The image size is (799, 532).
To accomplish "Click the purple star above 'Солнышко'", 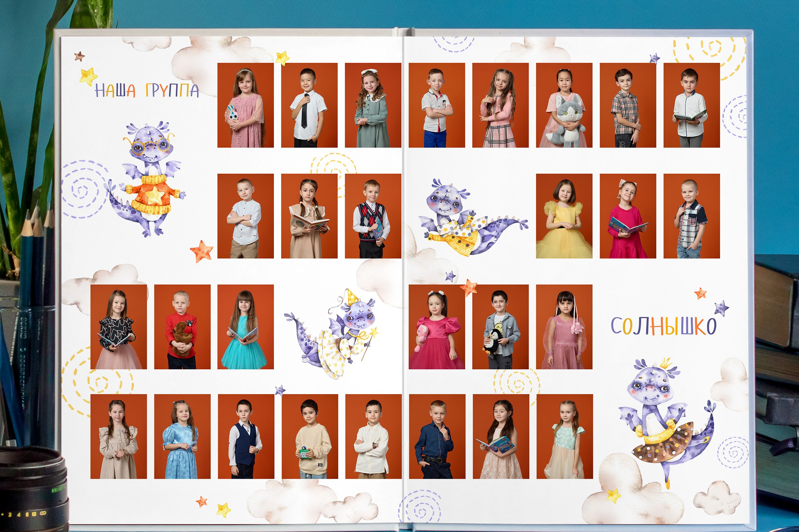I will pyautogui.click(x=721, y=308).
